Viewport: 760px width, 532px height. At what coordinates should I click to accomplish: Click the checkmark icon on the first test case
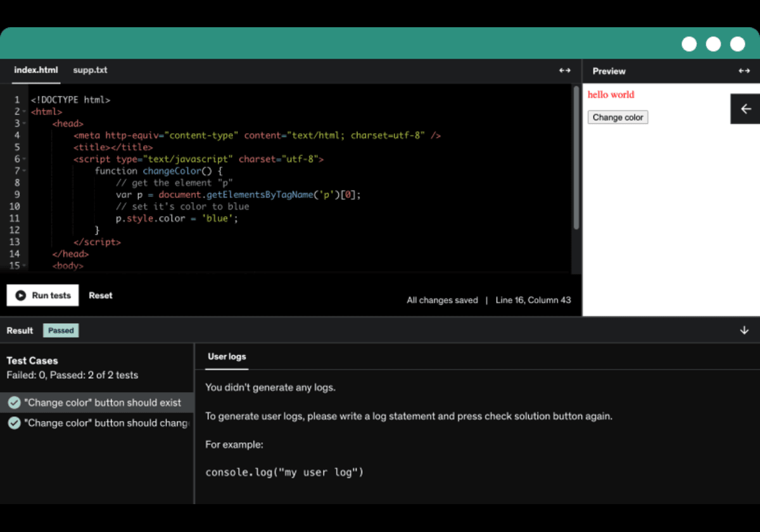(x=14, y=402)
